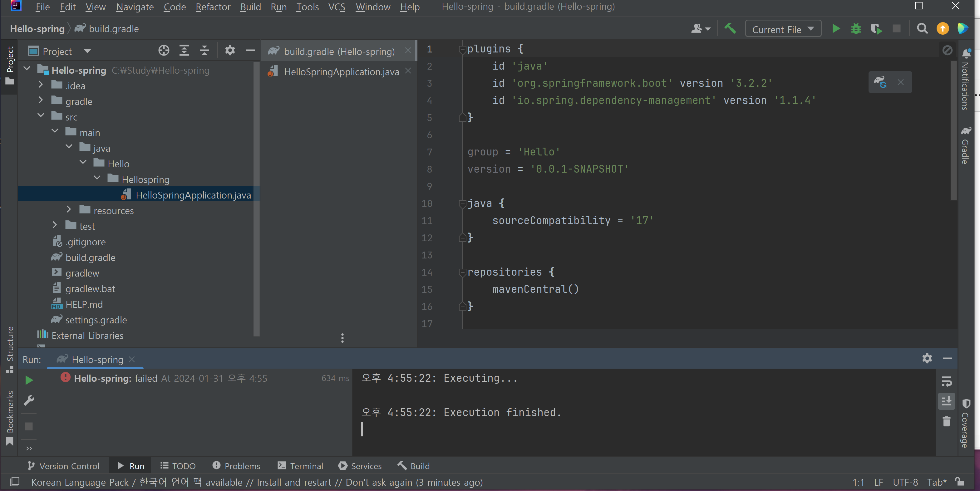Select settings.gradle in project tree
980x491 pixels.
tap(96, 320)
